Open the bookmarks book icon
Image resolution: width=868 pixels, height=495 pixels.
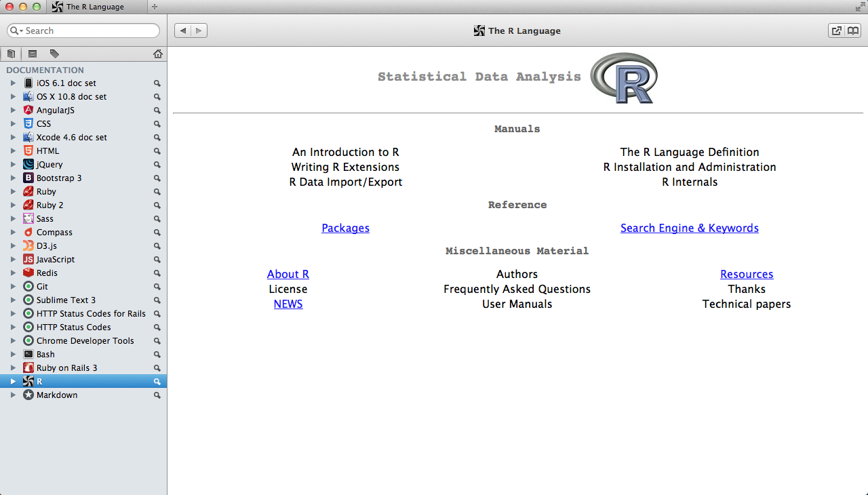pyautogui.click(x=852, y=31)
